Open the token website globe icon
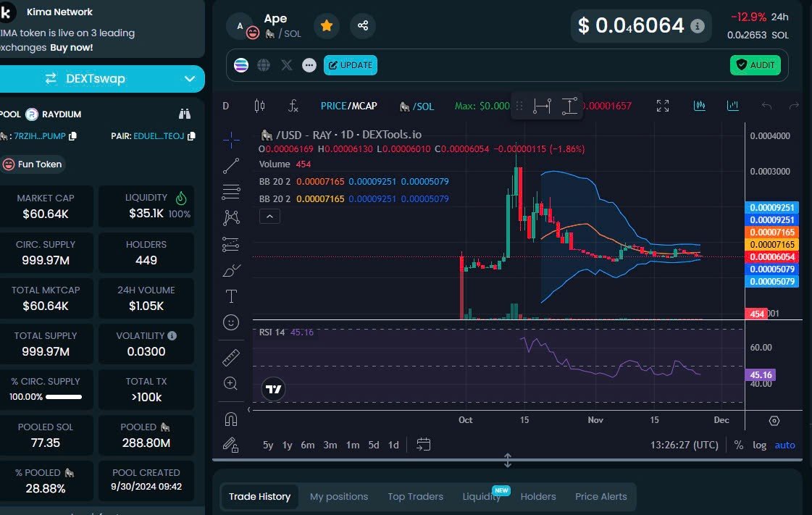The width and height of the screenshot is (812, 515). pos(264,65)
